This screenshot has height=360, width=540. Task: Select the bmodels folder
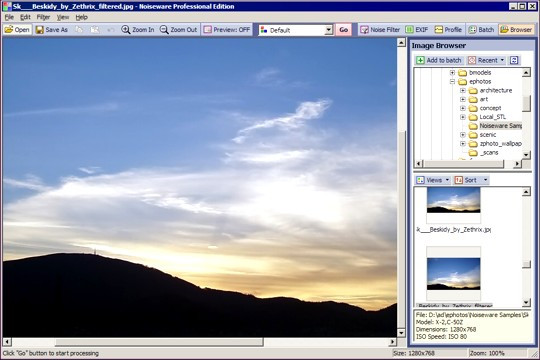click(480, 73)
